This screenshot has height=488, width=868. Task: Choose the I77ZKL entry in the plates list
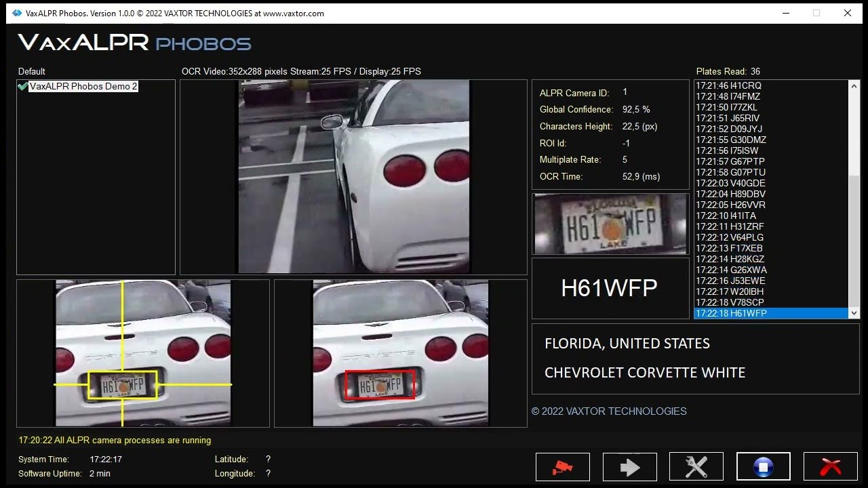(771, 107)
